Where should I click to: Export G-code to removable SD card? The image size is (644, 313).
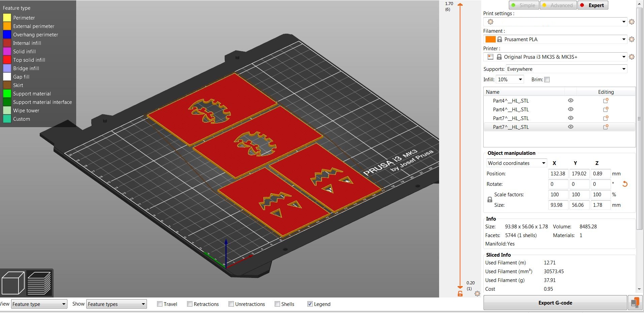click(x=635, y=303)
